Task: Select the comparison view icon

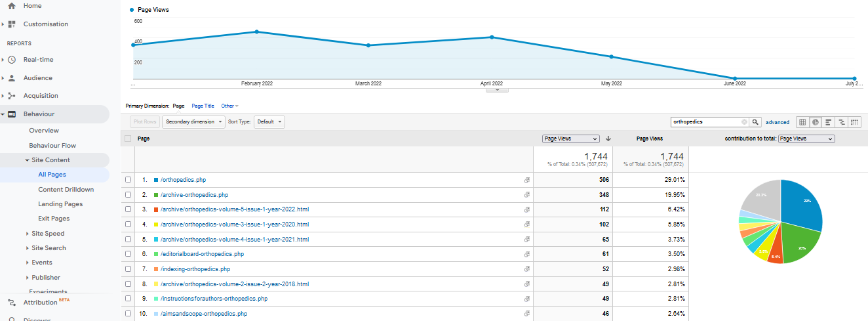Action: 842,122
